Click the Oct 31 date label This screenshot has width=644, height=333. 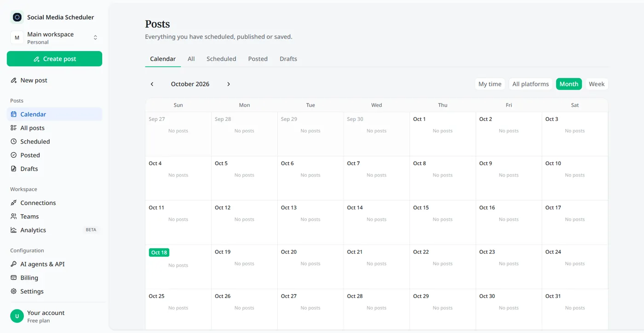[x=553, y=296]
